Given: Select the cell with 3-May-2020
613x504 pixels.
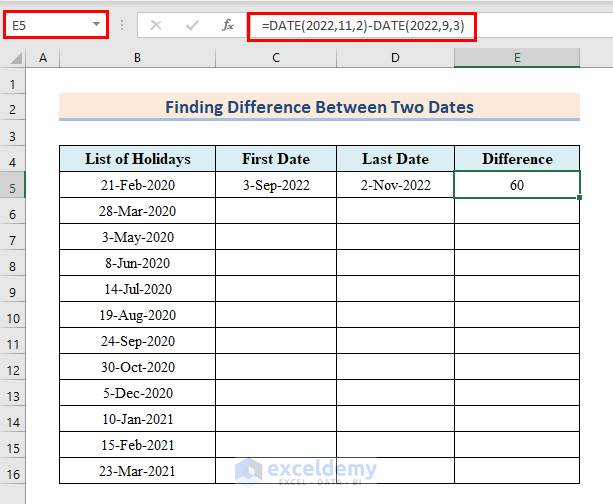Looking at the screenshot, I should click(x=137, y=237).
